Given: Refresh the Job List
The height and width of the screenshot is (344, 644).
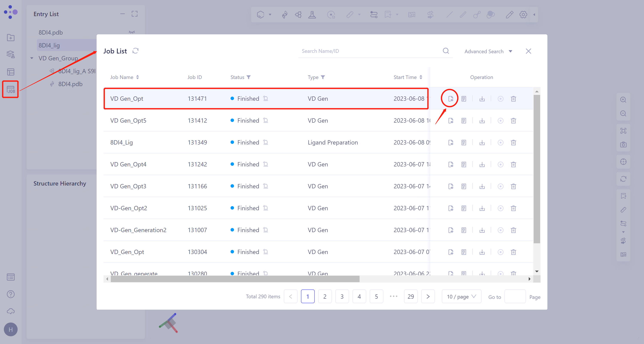Looking at the screenshot, I should (135, 51).
